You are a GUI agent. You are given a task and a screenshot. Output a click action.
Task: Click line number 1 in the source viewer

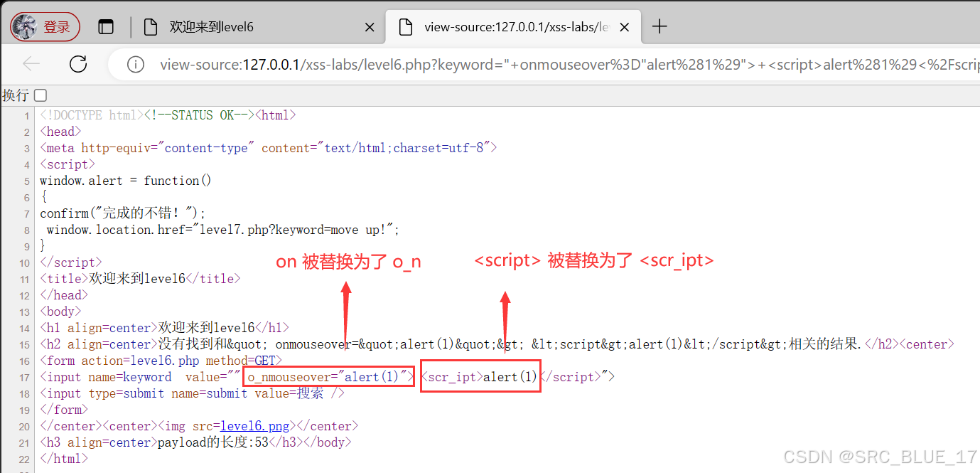point(26,115)
